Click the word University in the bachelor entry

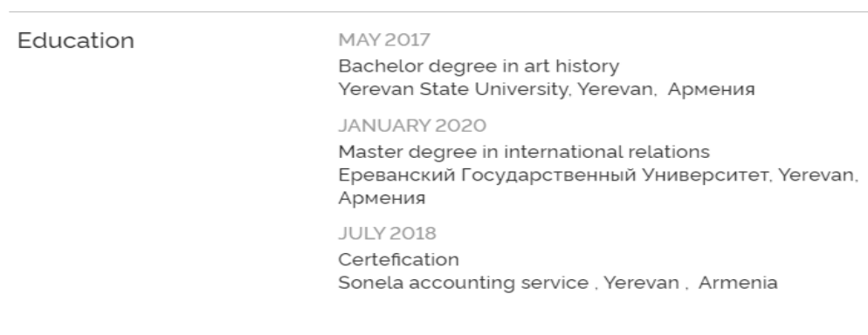click(x=522, y=89)
